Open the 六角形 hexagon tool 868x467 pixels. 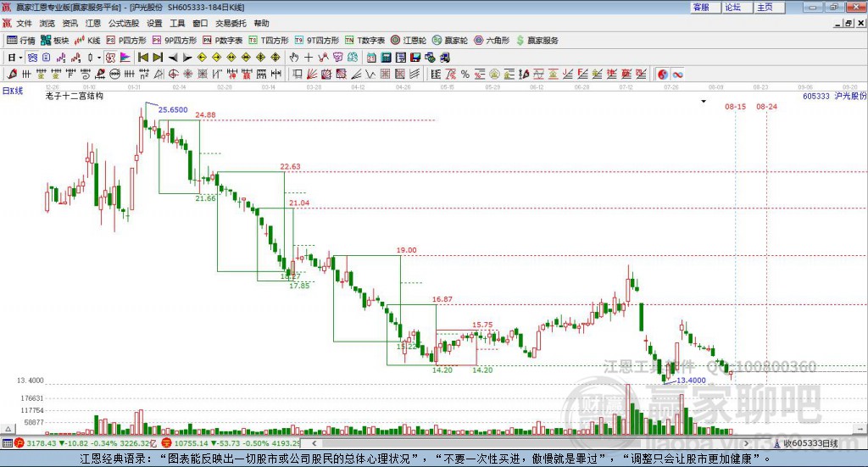coord(492,41)
